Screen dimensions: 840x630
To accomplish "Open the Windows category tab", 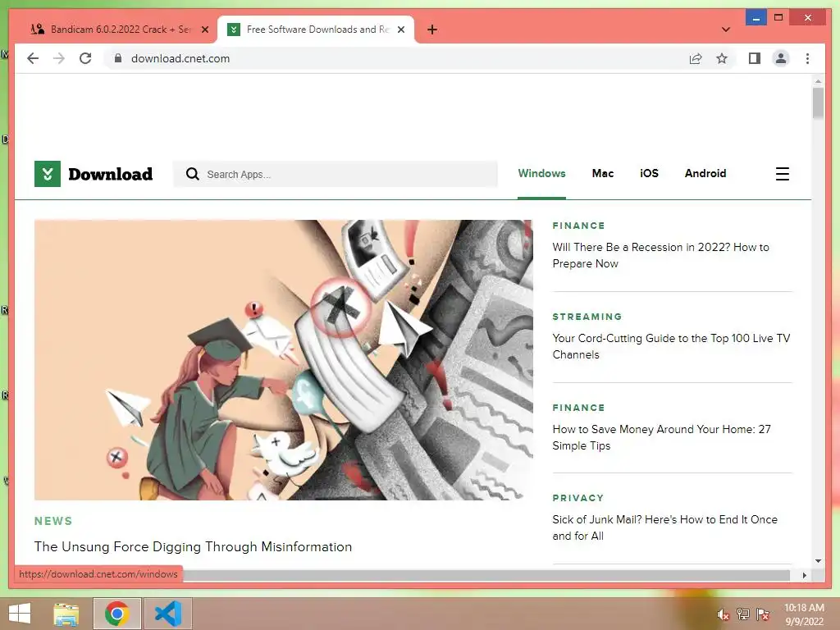I will tap(541, 174).
